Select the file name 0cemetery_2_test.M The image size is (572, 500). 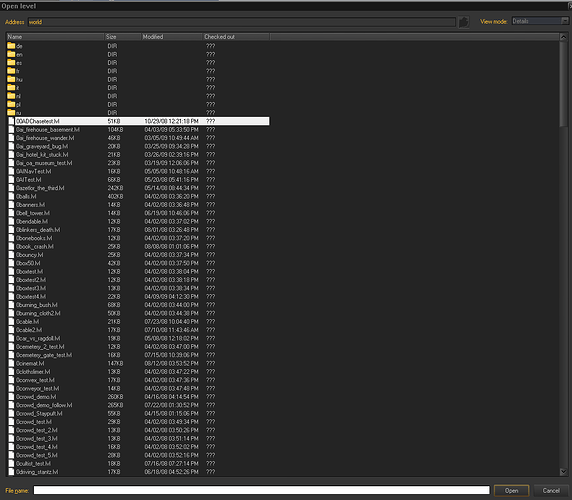point(40,347)
